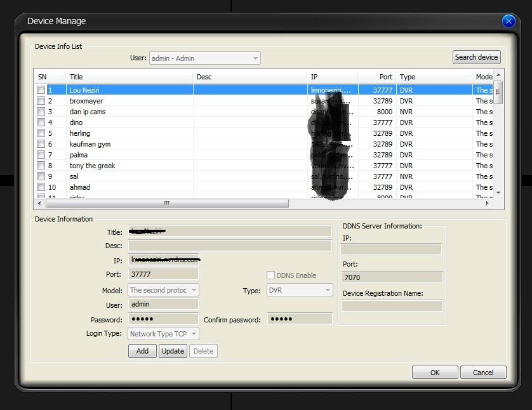This screenshot has width=532, height=410.
Task: Expand the Model dropdown
Action: (x=164, y=290)
